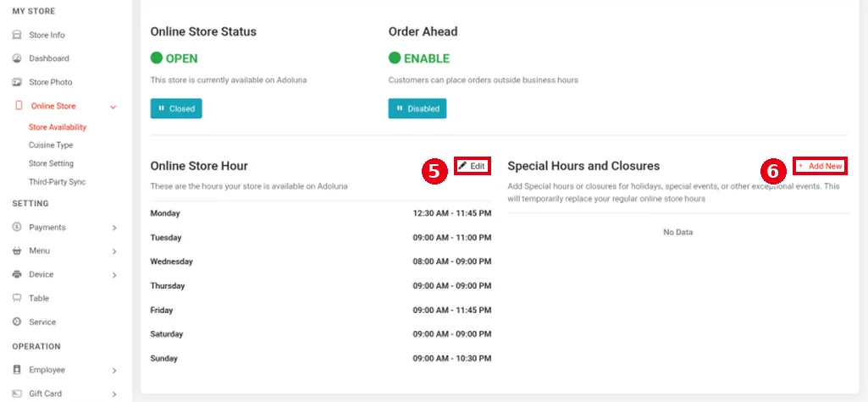Click the Payments dollar icon
The image size is (868, 402).
pos(17,228)
